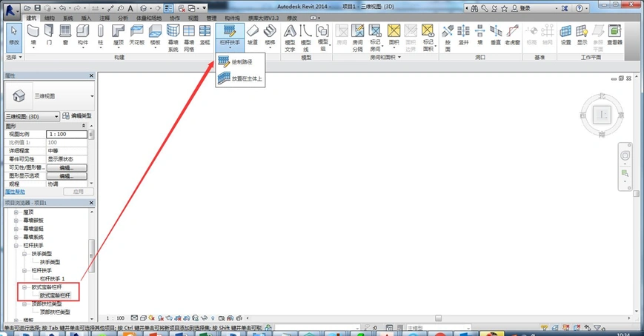Select 欧式宝瓶栏杆 type in project browser
The height and width of the screenshot is (336, 644).
[x=55, y=295]
